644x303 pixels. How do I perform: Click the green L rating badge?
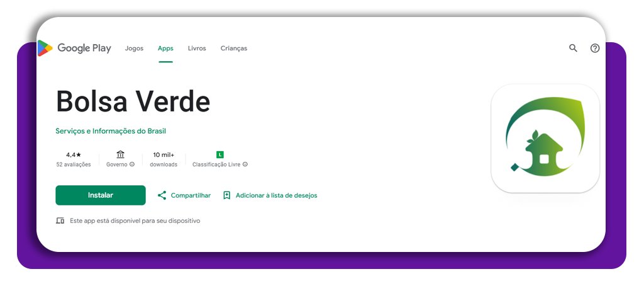coord(219,154)
